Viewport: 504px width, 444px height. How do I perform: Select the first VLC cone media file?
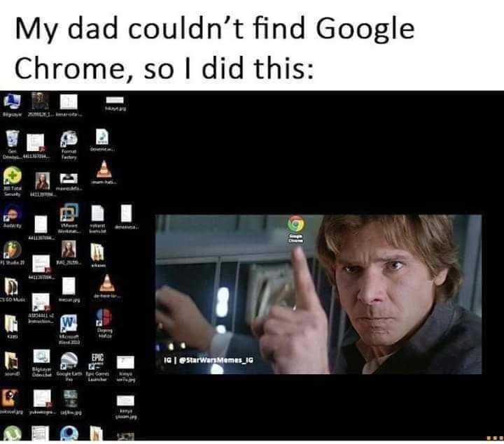tap(104, 169)
